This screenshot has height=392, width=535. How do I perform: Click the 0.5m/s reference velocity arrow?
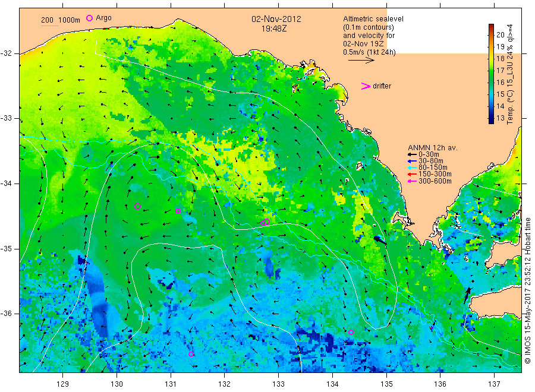click(x=361, y=61)
